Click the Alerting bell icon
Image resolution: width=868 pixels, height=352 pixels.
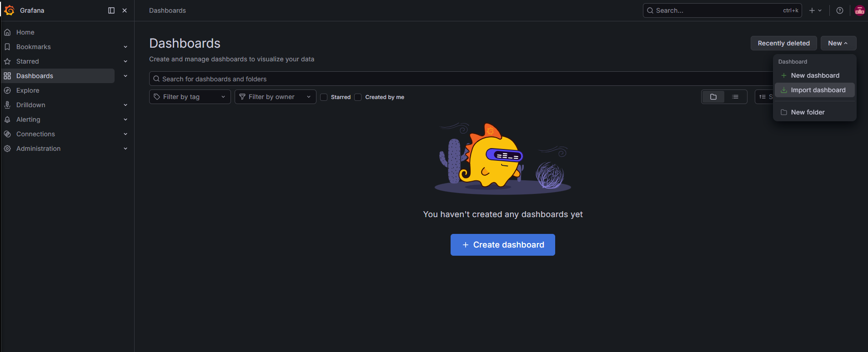7,119
